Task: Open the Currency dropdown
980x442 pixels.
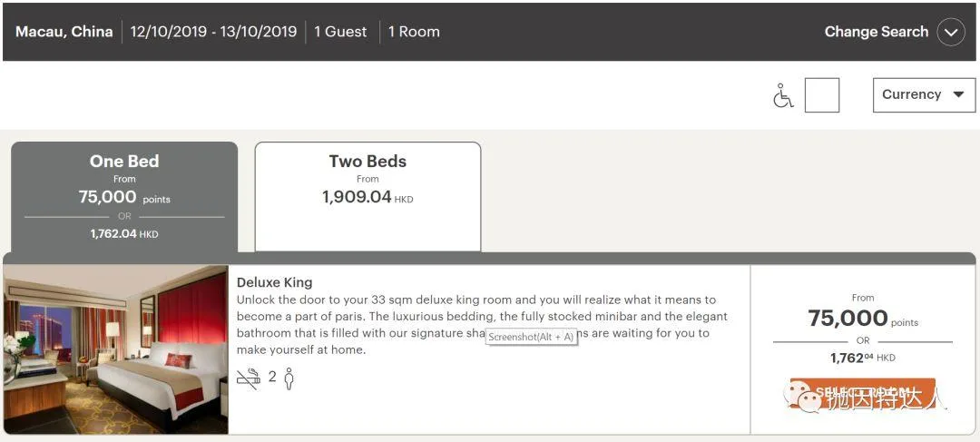Action: pyautogui.click(x=923, y=94)
